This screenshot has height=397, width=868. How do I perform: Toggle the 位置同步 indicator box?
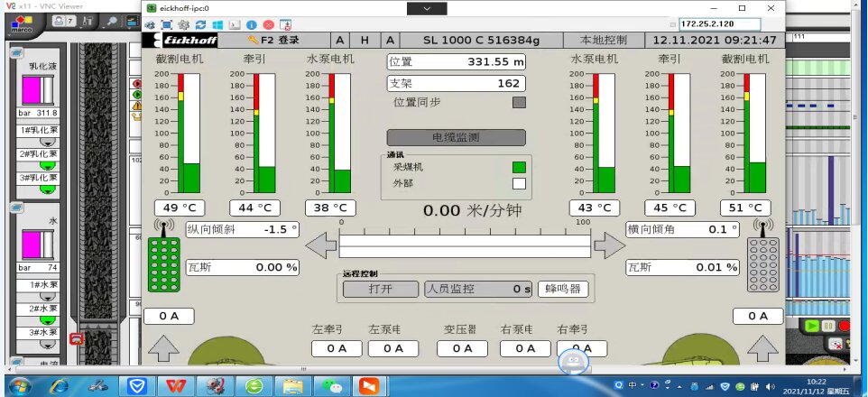519,102
